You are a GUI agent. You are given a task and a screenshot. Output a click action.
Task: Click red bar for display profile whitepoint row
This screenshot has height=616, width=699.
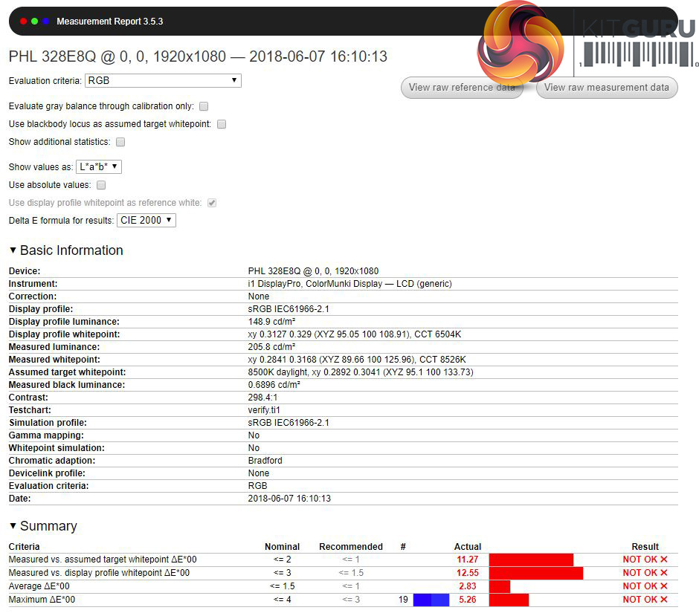point(536,573)
